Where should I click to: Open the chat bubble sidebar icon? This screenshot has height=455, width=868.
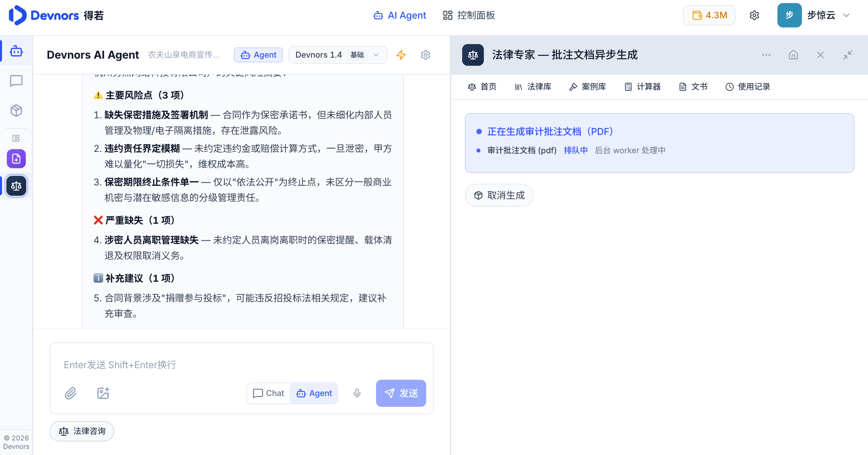16,81
